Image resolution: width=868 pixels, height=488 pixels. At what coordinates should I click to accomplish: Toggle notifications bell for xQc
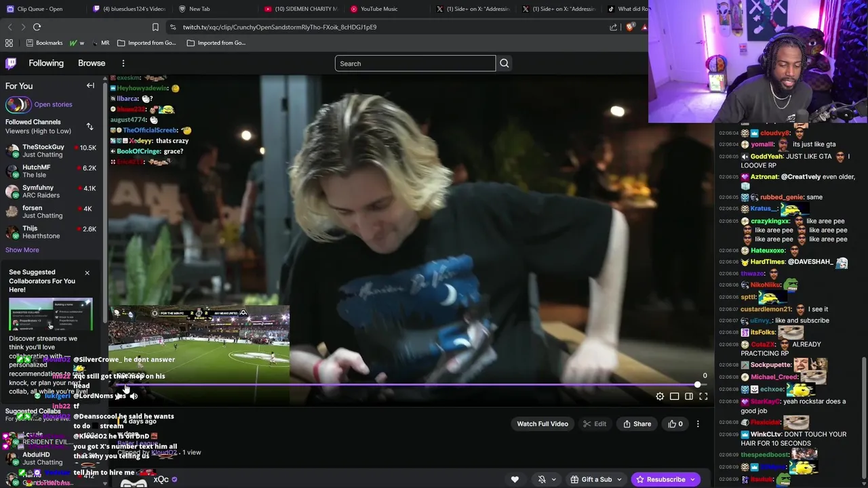tap(542, 479)
